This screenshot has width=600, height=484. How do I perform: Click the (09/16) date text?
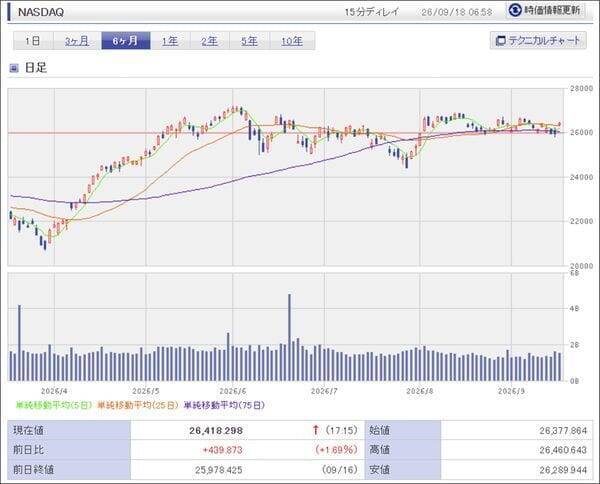[339, 469]
